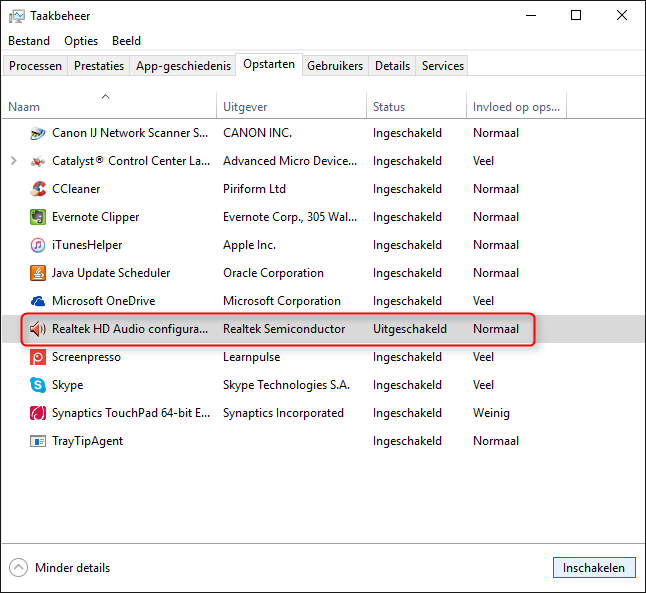Click the Canon IJ Network Scanner icon
646x593 pixels.
click(x=38, y=133)
